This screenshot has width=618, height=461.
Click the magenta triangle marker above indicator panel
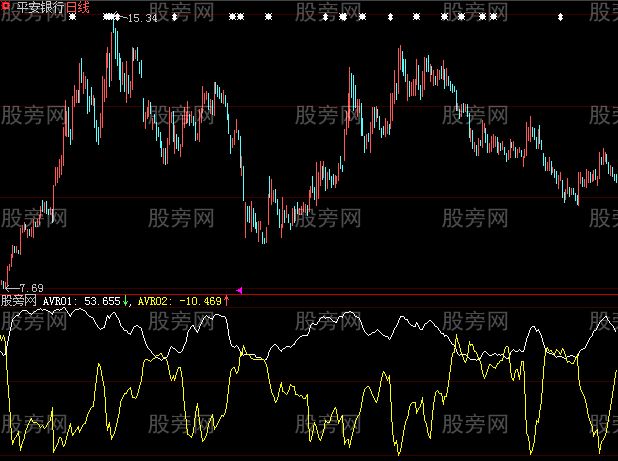click(238, 288)
